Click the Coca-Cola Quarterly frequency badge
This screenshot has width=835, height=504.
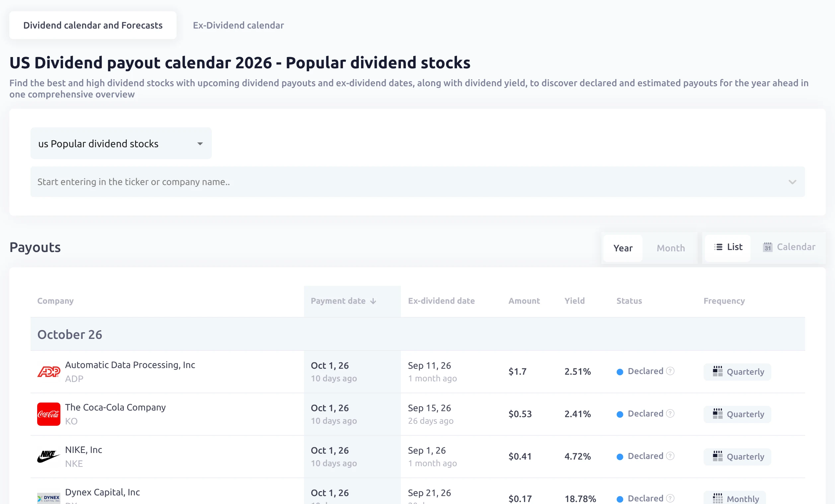[737, 414]
